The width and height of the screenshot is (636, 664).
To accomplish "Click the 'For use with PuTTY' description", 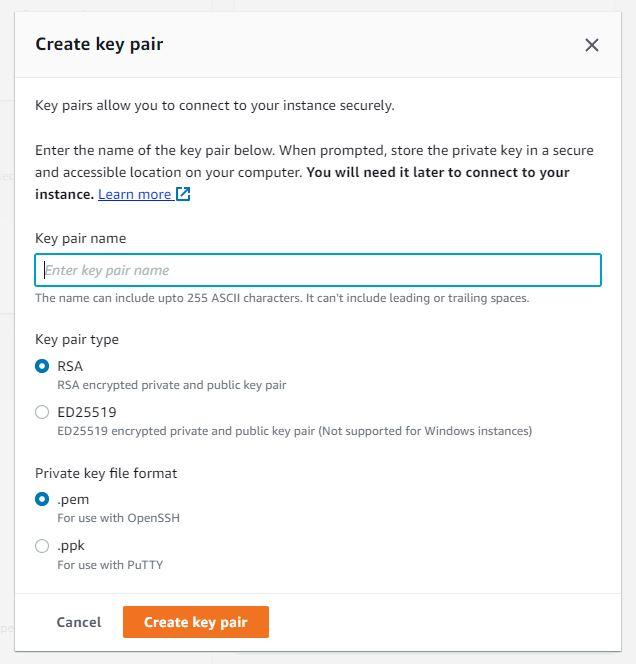I will point(110,565).
